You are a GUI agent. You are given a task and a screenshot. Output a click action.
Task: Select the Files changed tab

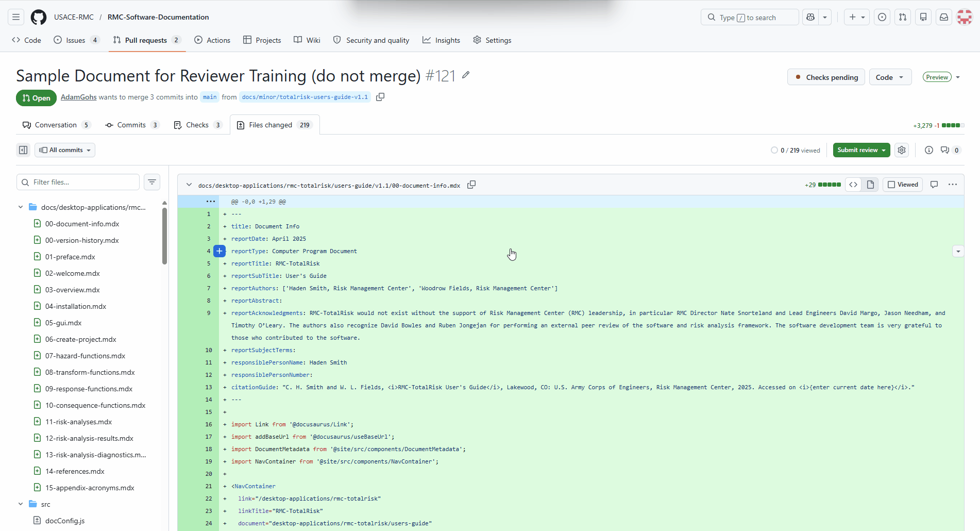[x=275, y=125]
